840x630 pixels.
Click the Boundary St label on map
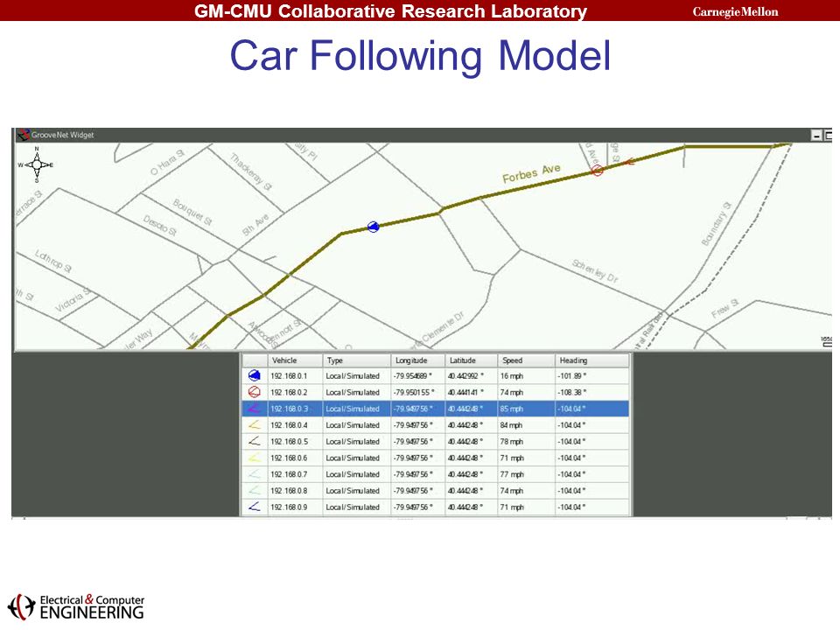point(717,224)
